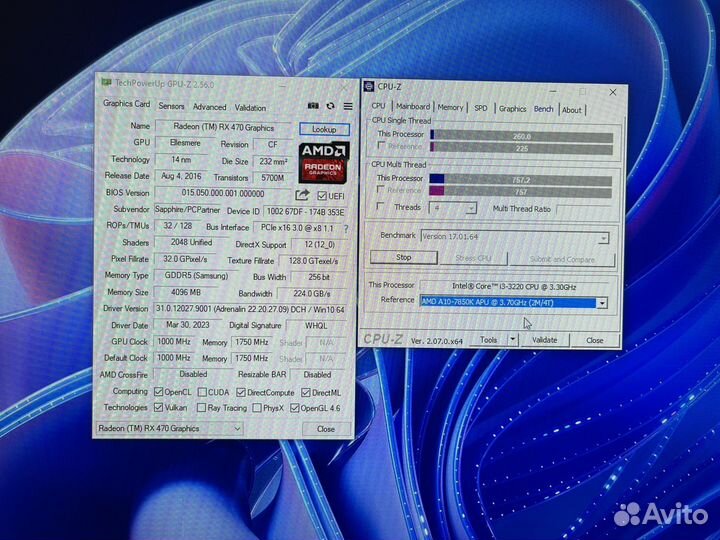Toggle the DirectML checkbox

click(x=306, y=393)
